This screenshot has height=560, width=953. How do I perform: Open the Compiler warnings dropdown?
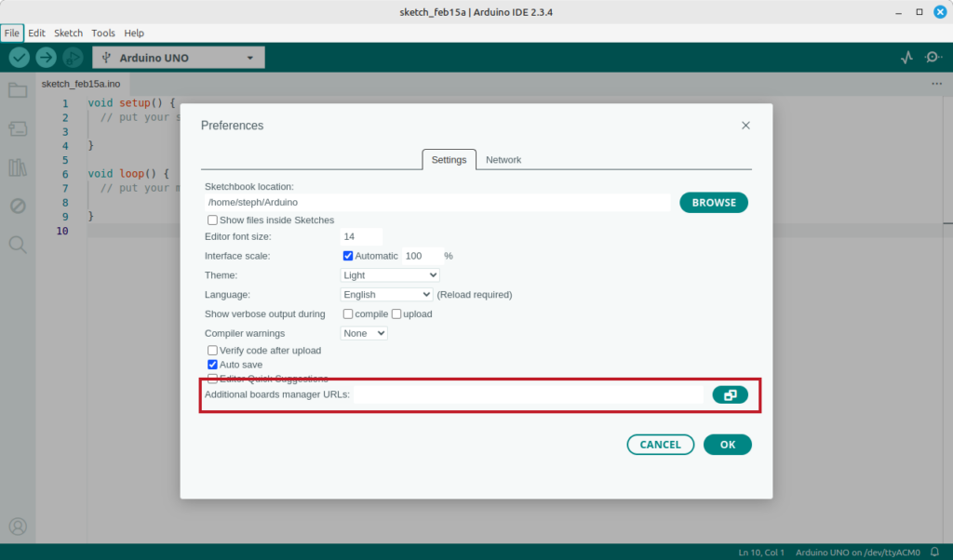click(x=364, y=333)
